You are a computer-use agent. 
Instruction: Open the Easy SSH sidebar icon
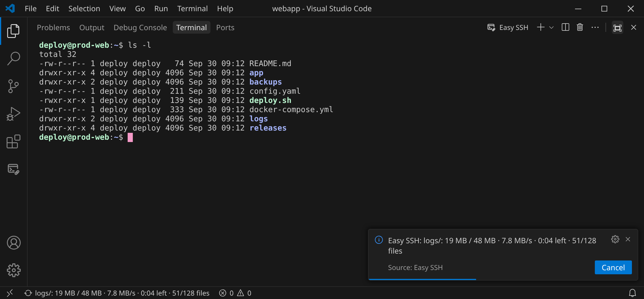(14, 169)
